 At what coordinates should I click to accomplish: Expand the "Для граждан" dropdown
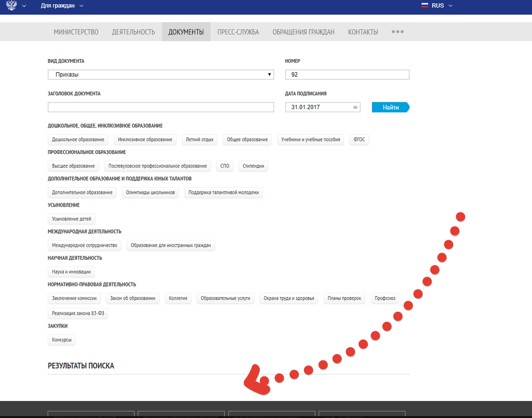pyautogui.click(x=62, y=5)
